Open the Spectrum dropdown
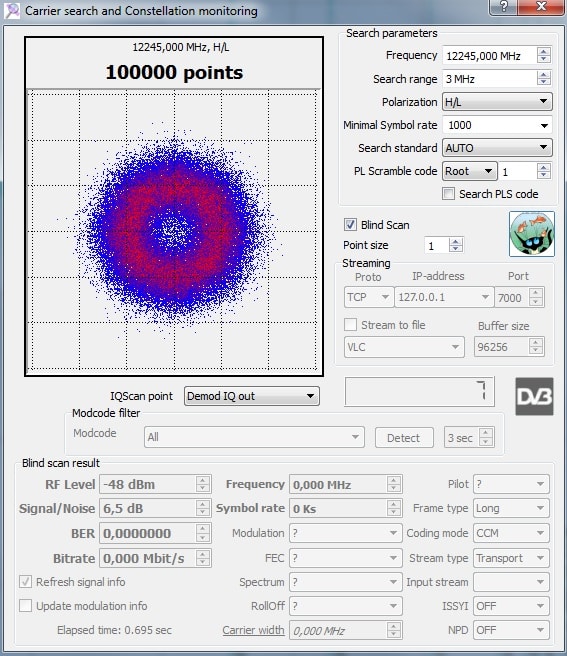567x656 pixels. pos(346,582)
